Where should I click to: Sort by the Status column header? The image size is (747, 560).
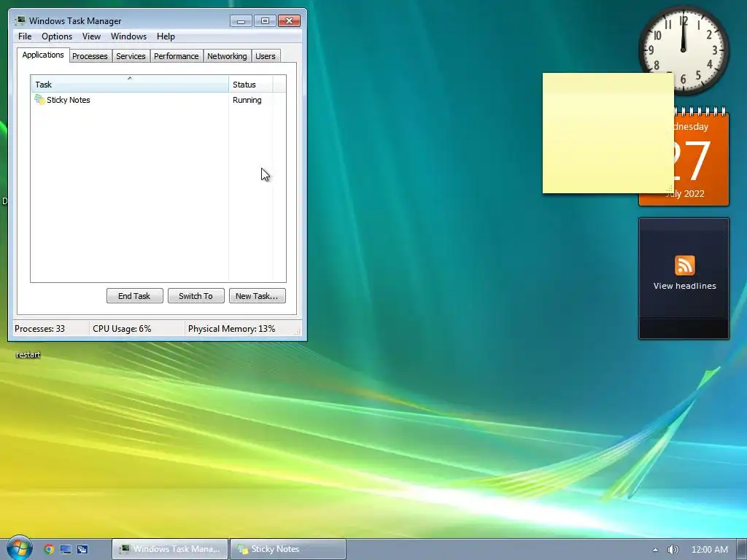pyautogui.click(x=251, y=84)
